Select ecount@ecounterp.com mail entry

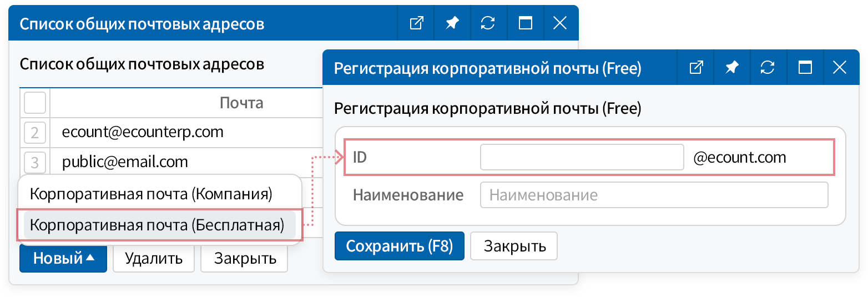click(x=143, y=132)
